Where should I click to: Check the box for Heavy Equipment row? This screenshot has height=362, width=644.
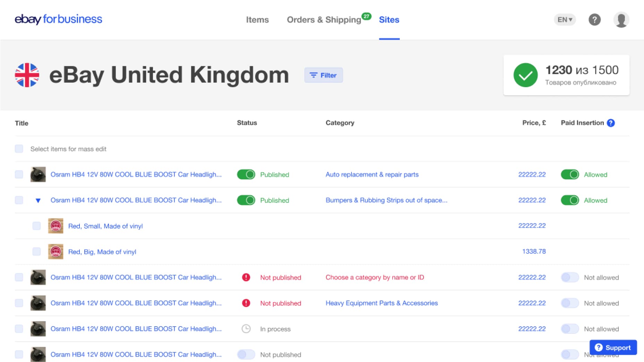(19, 303)
